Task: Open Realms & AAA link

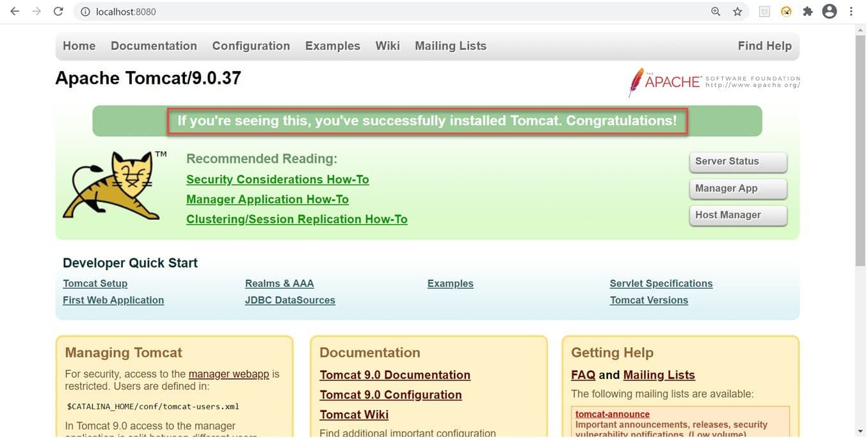Action: tap(280, 284)
